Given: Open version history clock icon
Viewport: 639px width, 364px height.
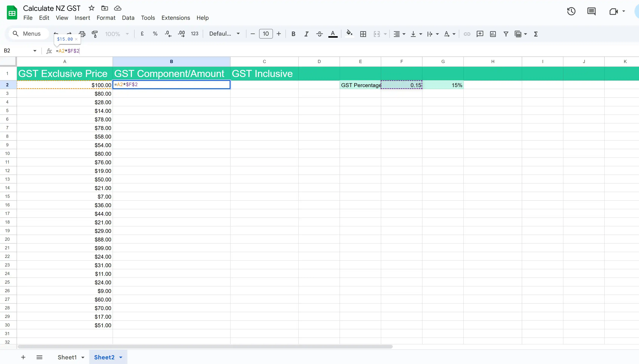Looking at the screenshot, I should (571, 11).
